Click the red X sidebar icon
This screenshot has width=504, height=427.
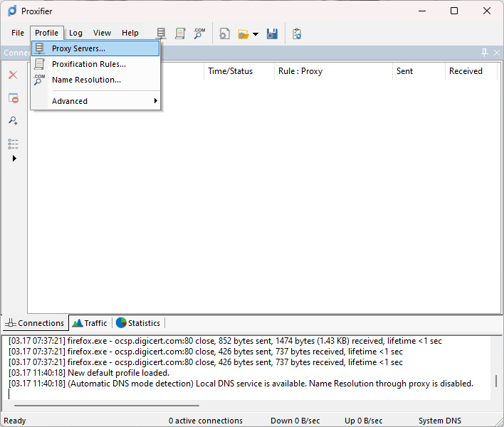[x=14, y=75]
